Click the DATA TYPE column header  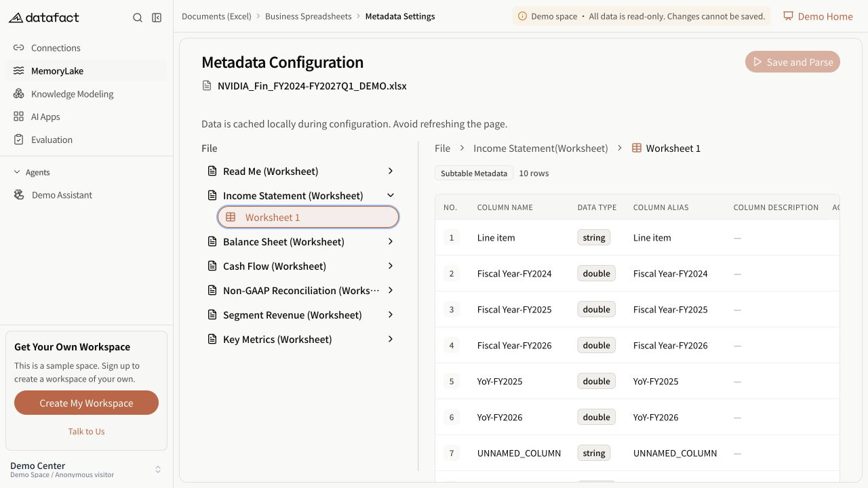click(x=597, y=207)
